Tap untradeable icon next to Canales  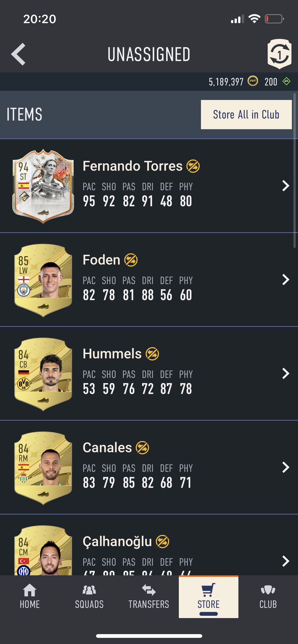143,448
